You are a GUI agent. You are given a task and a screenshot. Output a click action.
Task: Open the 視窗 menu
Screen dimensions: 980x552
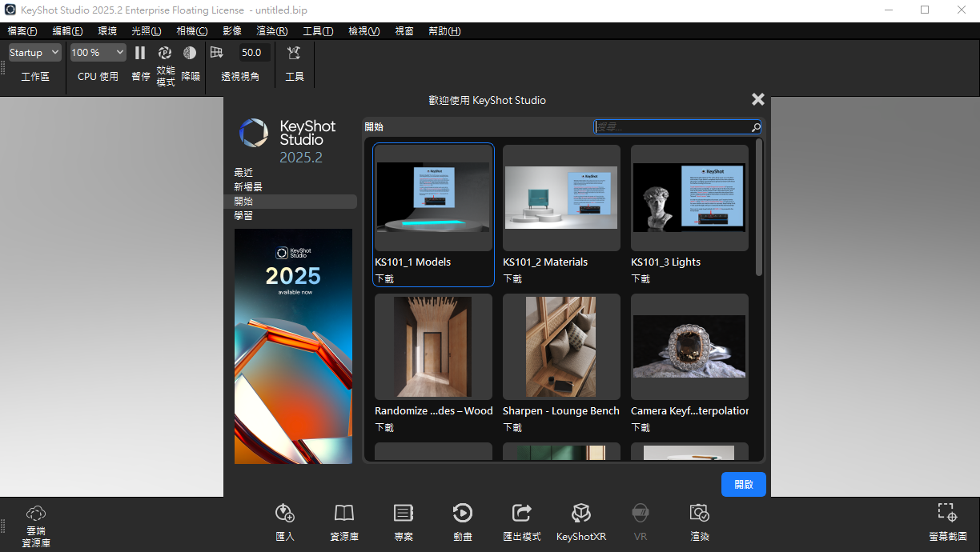coord(404,31)
